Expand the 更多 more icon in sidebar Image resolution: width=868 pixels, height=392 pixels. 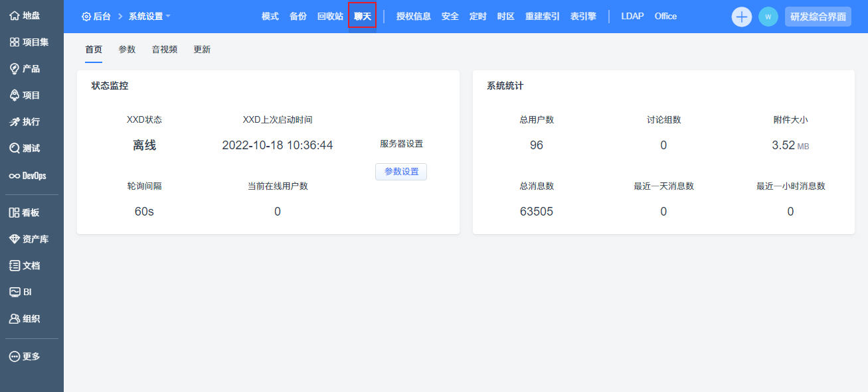15,356
